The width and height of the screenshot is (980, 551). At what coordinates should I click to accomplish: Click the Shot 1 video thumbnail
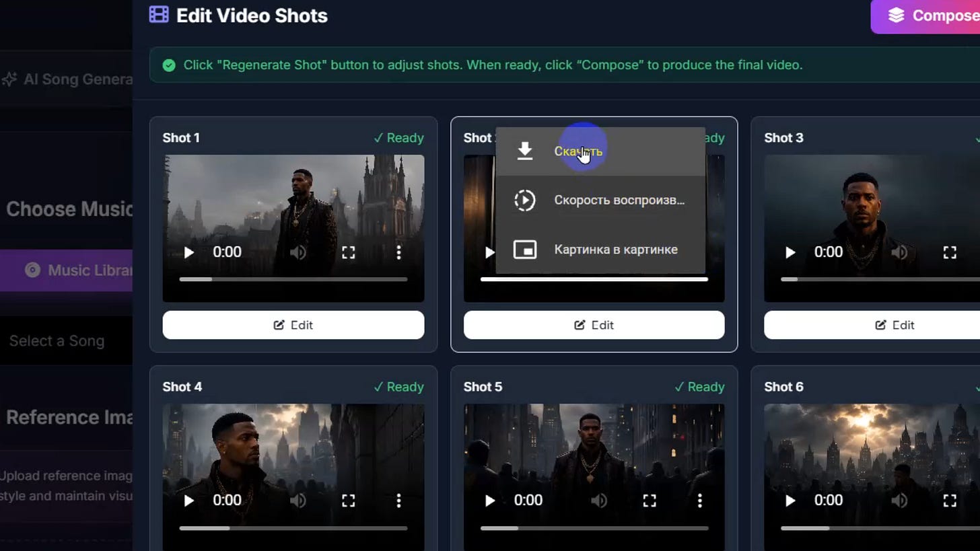[x=293, y=229]
